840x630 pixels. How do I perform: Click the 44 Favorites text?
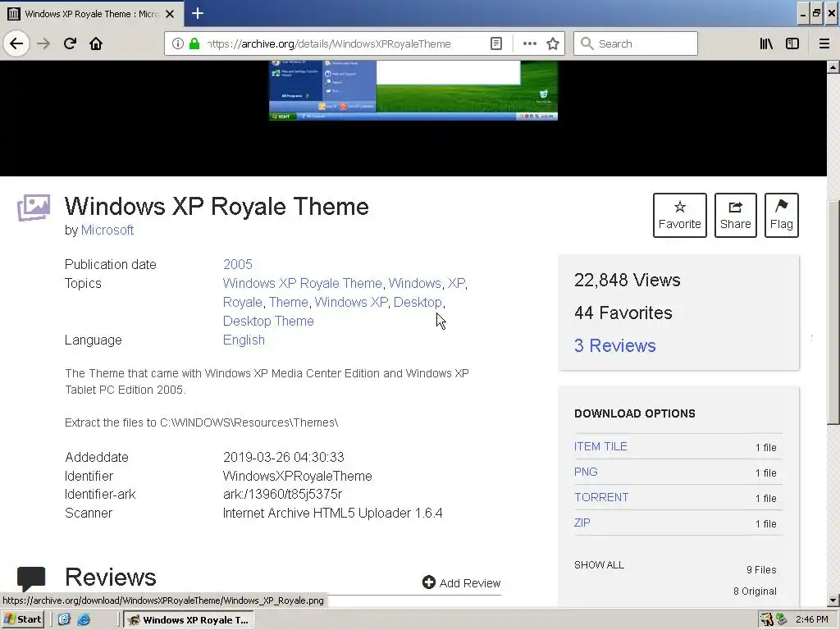[x=623, y=313]
